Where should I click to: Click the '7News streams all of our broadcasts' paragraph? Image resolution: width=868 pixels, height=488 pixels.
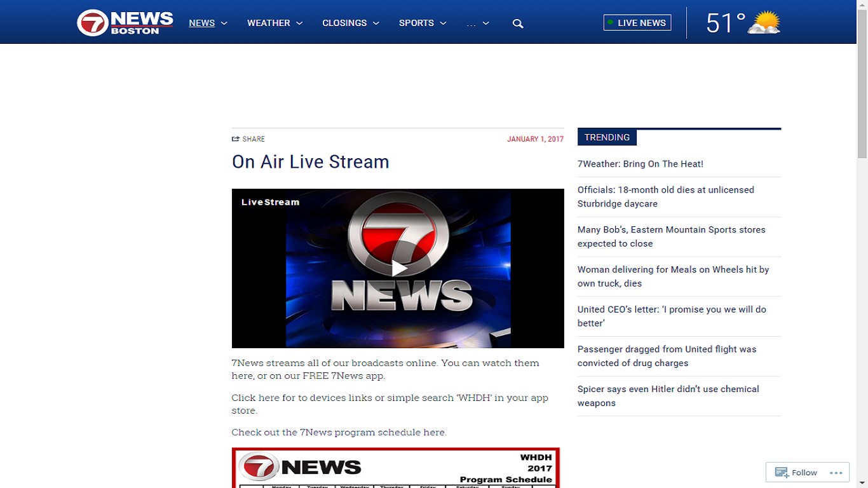(x=386, y=369)
